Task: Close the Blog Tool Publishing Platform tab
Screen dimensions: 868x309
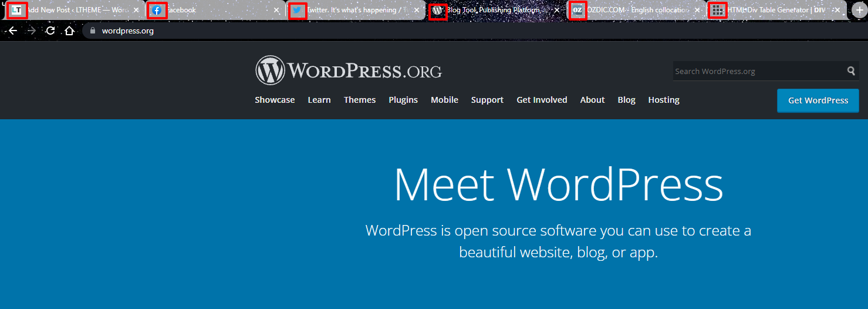Action: 556,10
